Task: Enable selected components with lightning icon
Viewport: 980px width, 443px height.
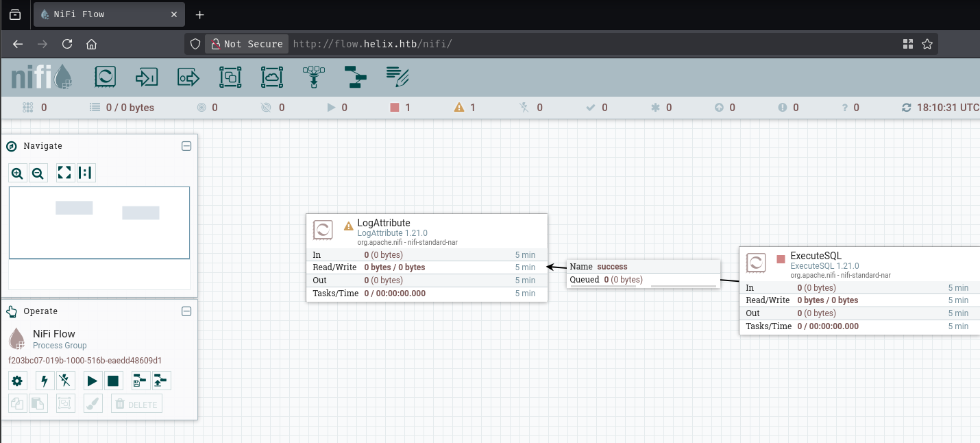Action: 45,381
